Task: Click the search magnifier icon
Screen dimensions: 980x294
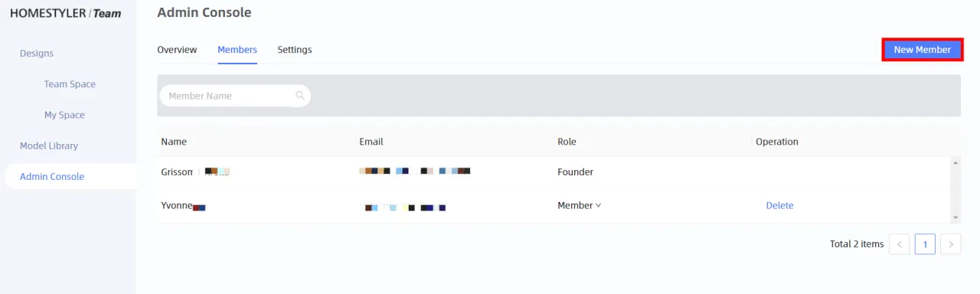Action: click(300, 96)
